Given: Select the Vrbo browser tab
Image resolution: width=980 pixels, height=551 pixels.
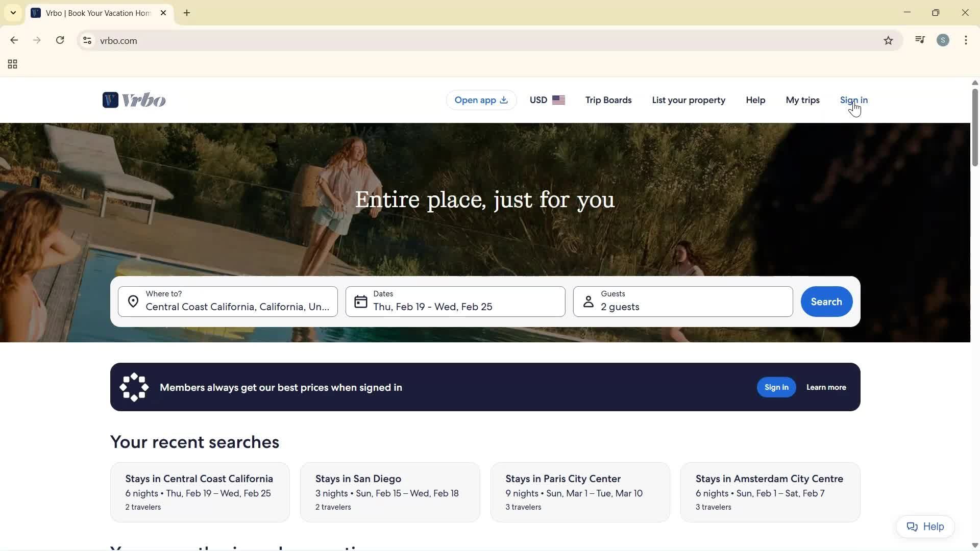Looking at the screenshot, I should (x=92, y=13).
